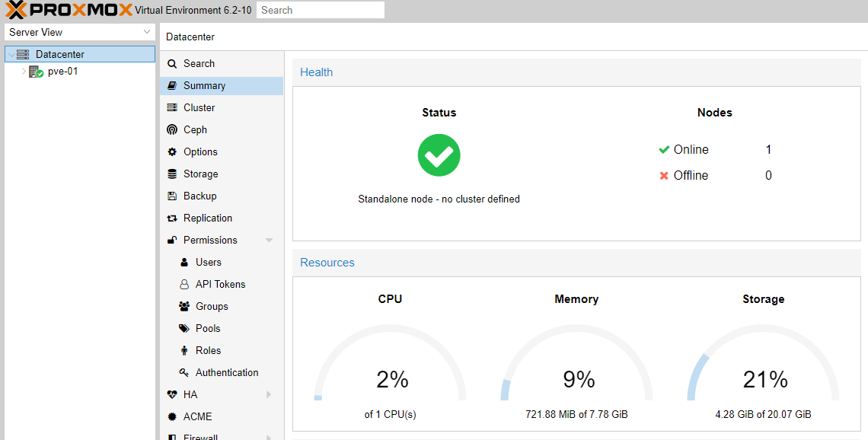The image size is (868, 440).
Task: Click the top Search input field
Action: 320,10
